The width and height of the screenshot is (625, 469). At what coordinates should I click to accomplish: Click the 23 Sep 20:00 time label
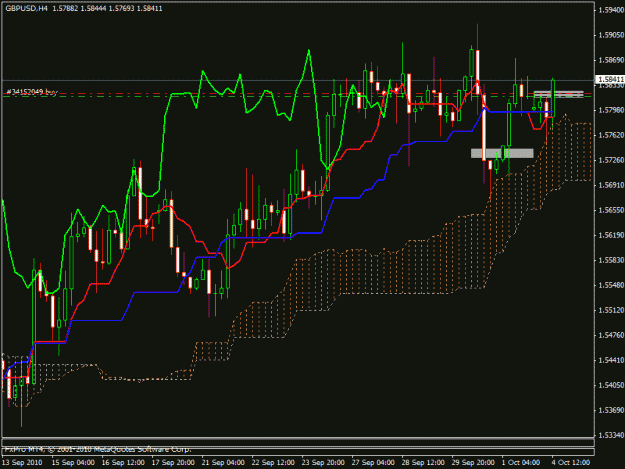(x=323, y=463)
